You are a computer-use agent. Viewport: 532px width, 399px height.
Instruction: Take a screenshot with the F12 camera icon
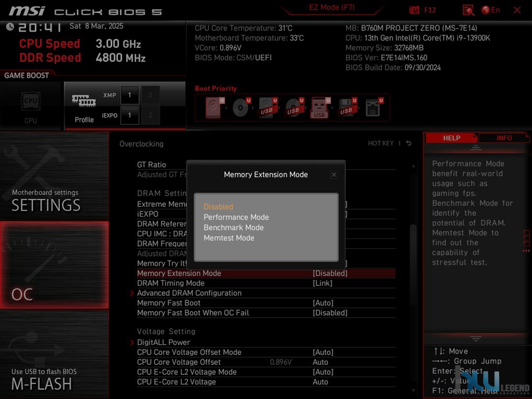tap(414, 10)
